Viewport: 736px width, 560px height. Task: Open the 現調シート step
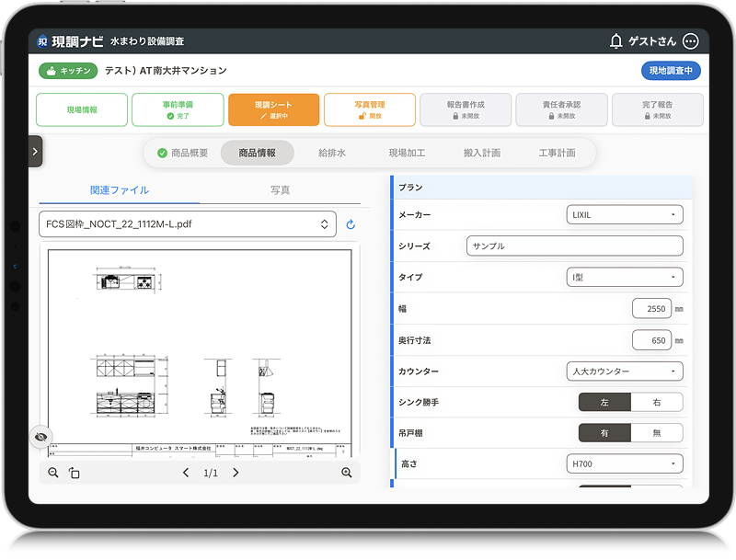click(x=273, y=109)
